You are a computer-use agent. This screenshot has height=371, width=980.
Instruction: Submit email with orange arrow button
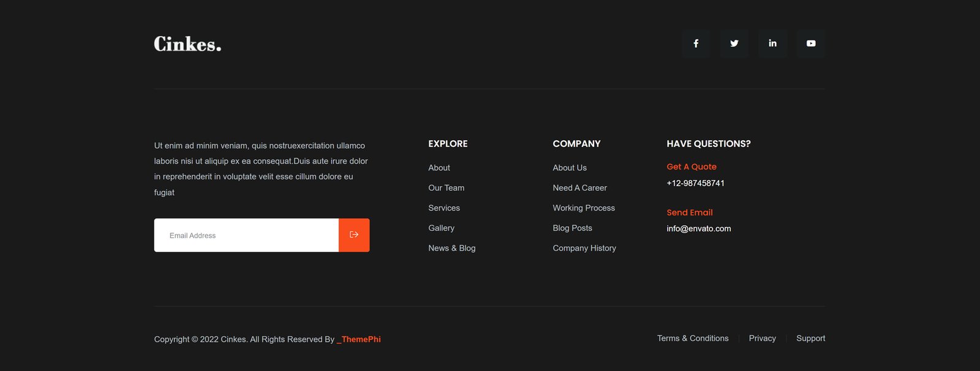[354, 235]
